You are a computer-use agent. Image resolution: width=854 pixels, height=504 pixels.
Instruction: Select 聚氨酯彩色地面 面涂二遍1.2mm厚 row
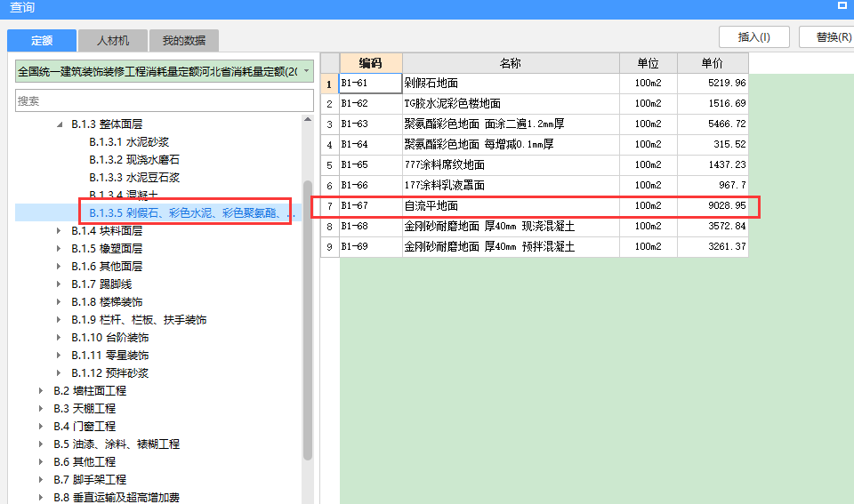[535, 124]
